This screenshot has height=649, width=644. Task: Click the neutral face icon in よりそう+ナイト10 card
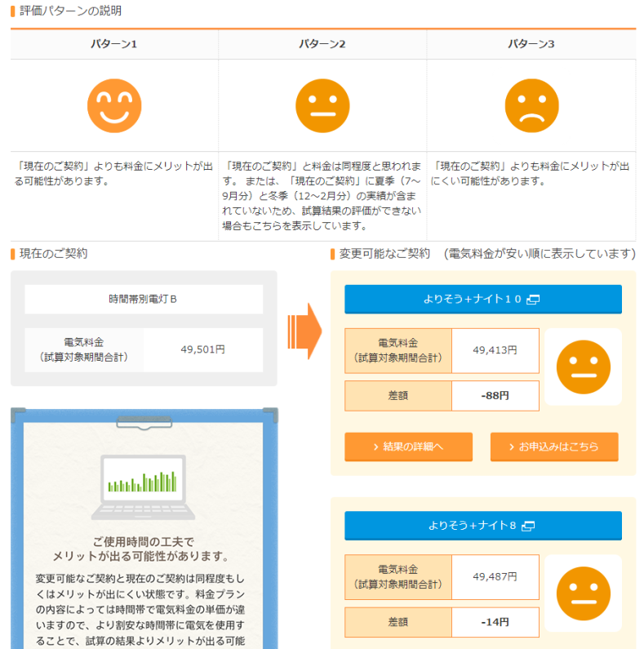(583, 367)
